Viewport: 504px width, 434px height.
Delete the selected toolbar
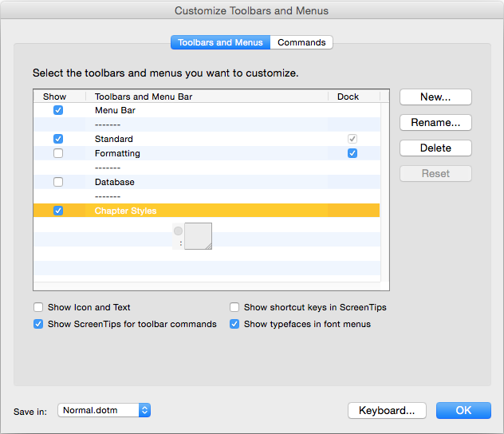pyautogui.click(x=435, y=148)
